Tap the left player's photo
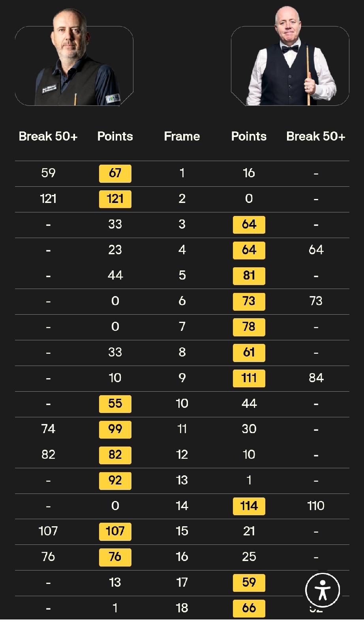This screenshot has height=623, width=364. 74,57
